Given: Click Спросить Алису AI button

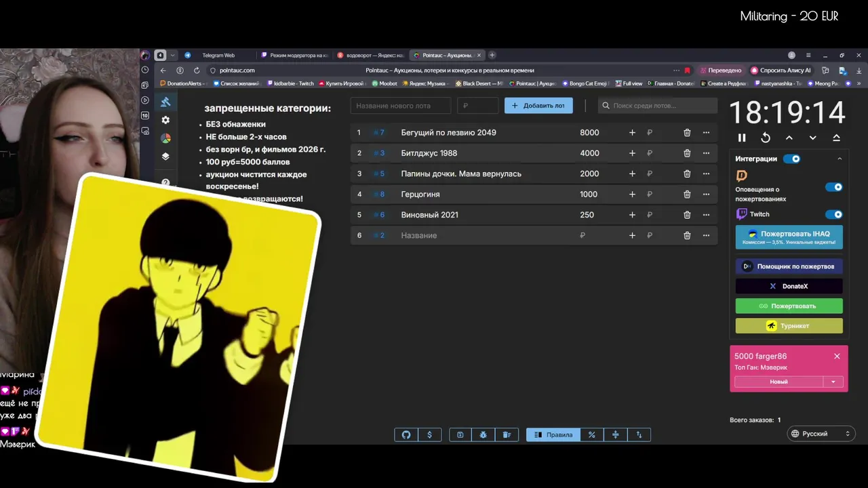Looking at the screenshot, I should click(x=781, y=70).
